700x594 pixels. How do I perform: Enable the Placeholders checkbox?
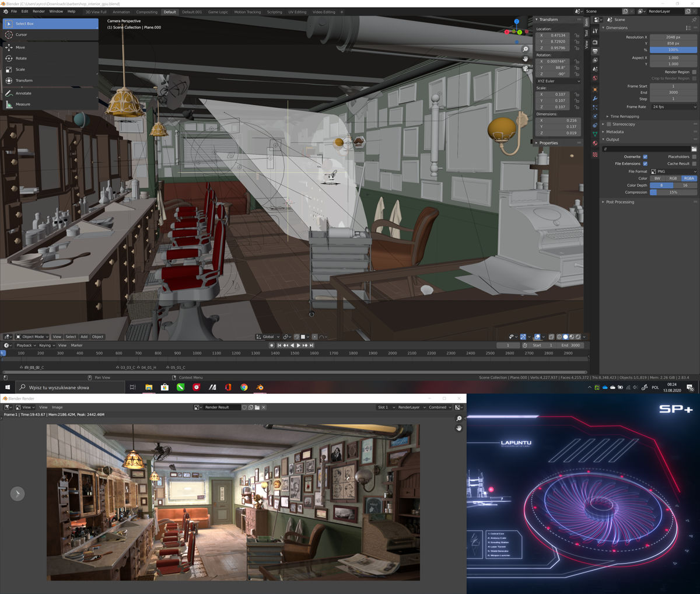(694, 156)
